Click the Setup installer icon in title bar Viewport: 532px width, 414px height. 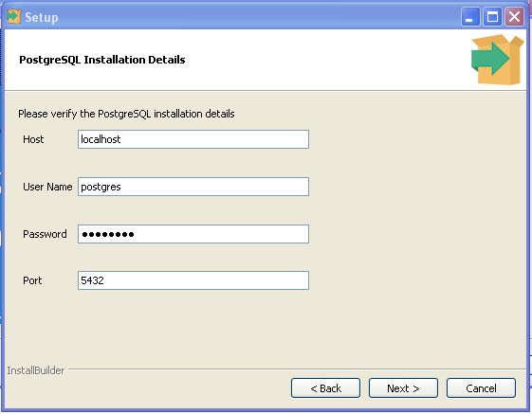click(x=14, y=17)
